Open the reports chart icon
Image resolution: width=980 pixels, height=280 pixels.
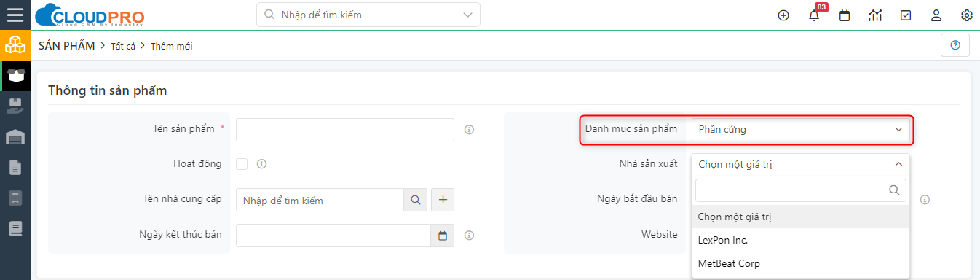pos(875,15)
